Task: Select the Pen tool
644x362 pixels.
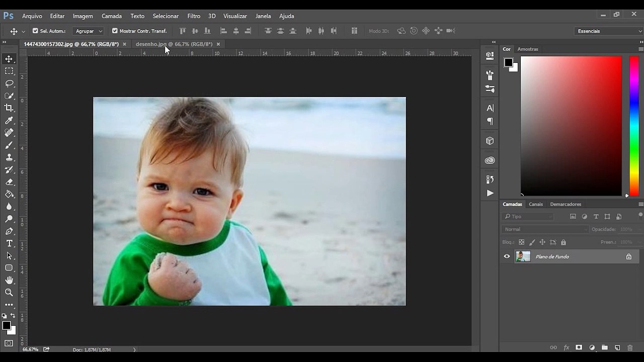Action: pyautogui.click(x=9, y=231)
